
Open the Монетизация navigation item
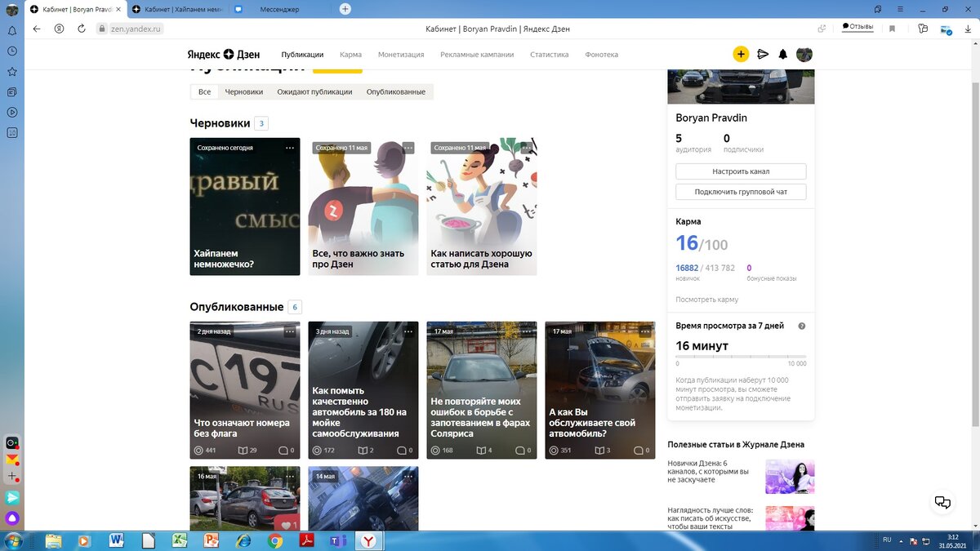click(x=401, y=55)
